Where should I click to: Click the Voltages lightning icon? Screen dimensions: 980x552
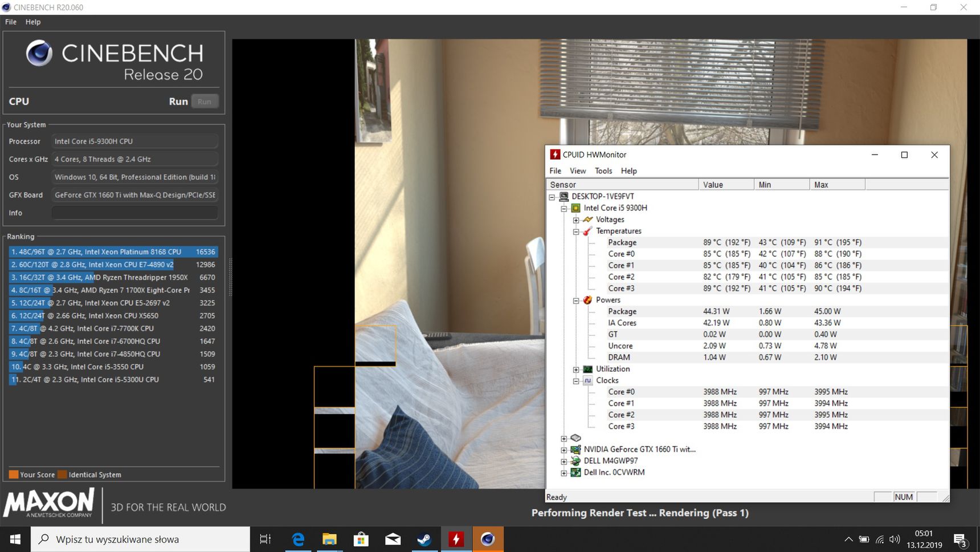(587, 220)
